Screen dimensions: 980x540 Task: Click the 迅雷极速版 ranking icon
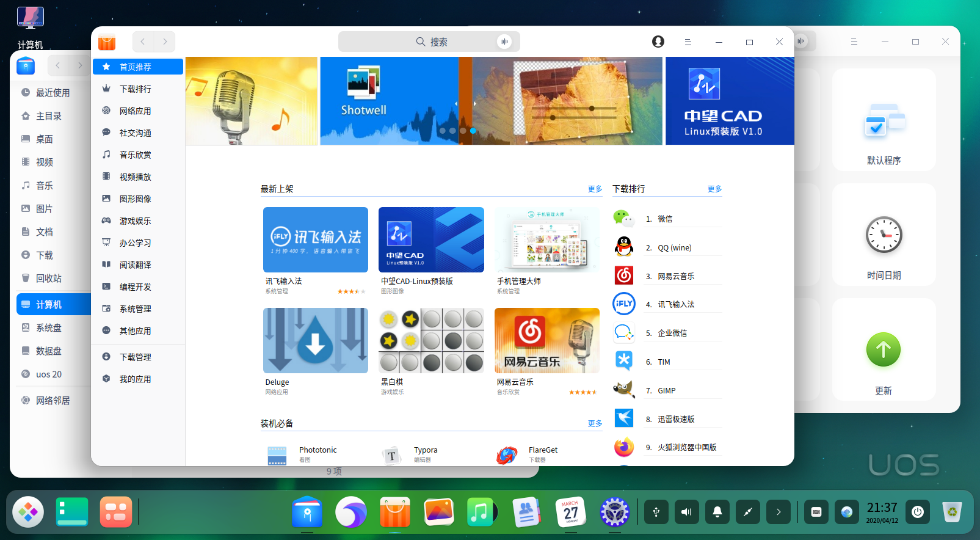623,418
